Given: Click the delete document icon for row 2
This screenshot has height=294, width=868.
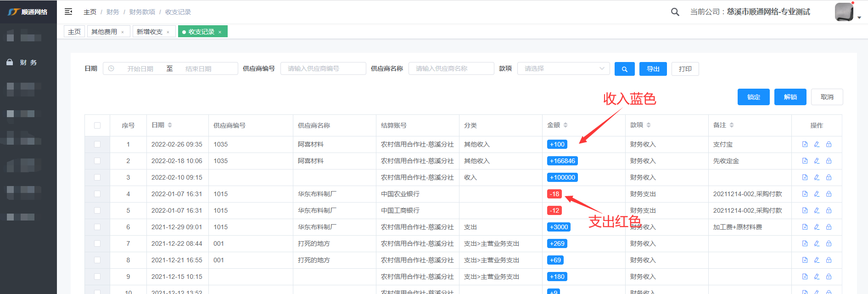Looking at the screenshot, I should (x=805, y=161).
